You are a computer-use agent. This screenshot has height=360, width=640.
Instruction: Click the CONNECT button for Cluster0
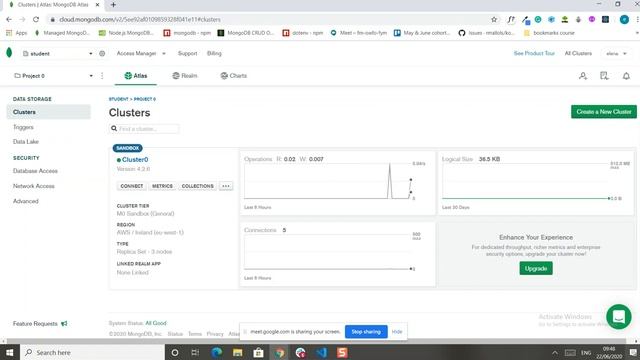[132, 186]
